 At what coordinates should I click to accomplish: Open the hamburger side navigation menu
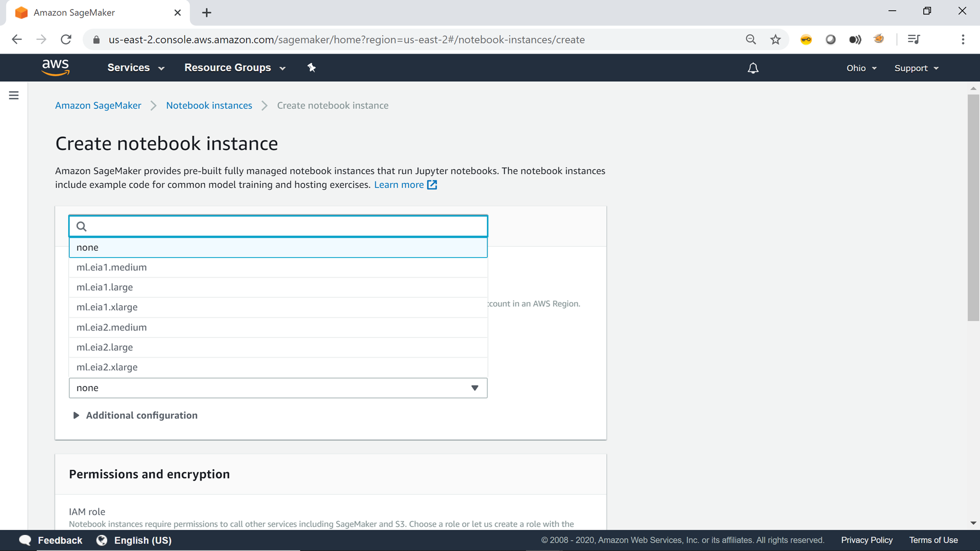point(14,96)
